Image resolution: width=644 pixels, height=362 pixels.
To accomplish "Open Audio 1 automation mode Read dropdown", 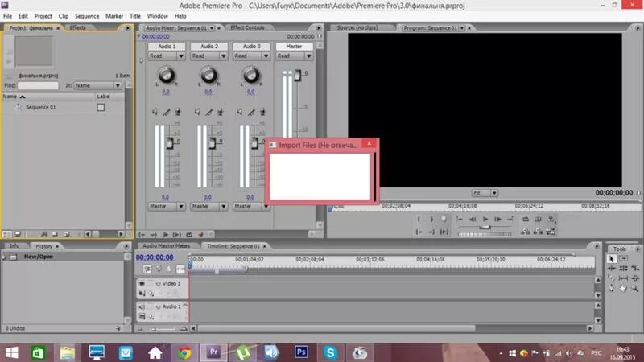I will [167, 56].
